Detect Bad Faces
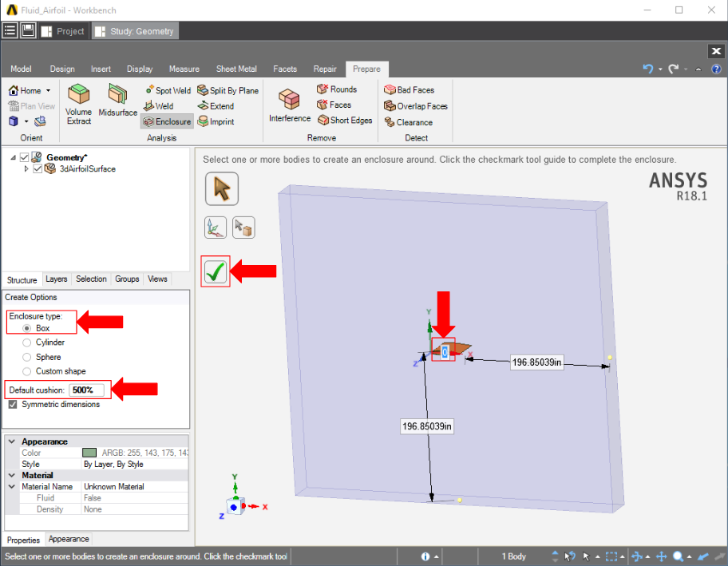 pos(409,89)
